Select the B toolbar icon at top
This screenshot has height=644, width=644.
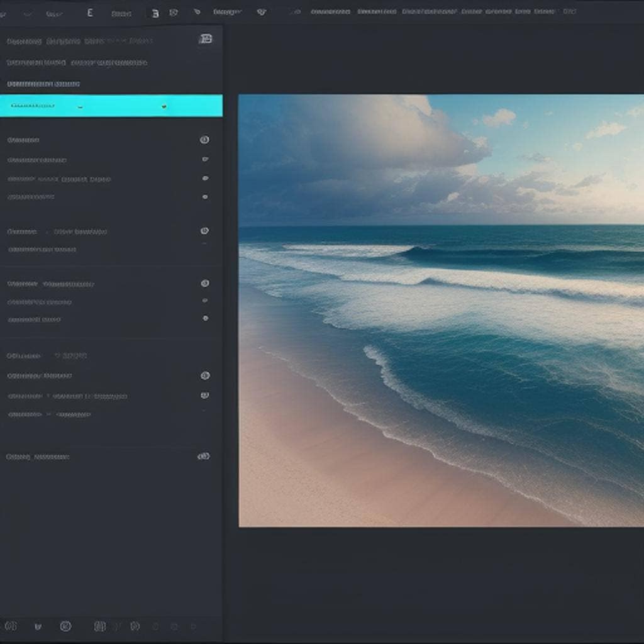[x=155, y=12]
